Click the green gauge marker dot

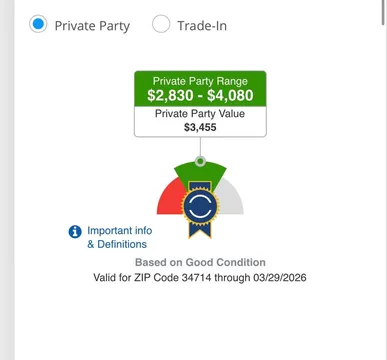[x=200, y=162]
